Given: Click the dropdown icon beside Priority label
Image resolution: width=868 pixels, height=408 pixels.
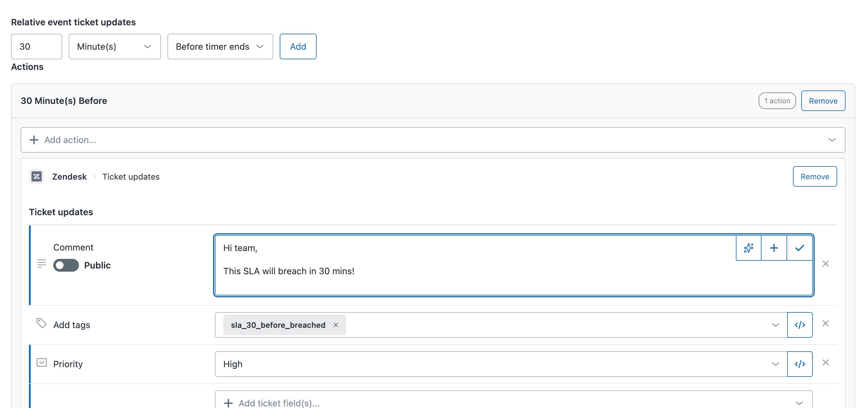Looking at the screenshot, I should click(41, 362).
